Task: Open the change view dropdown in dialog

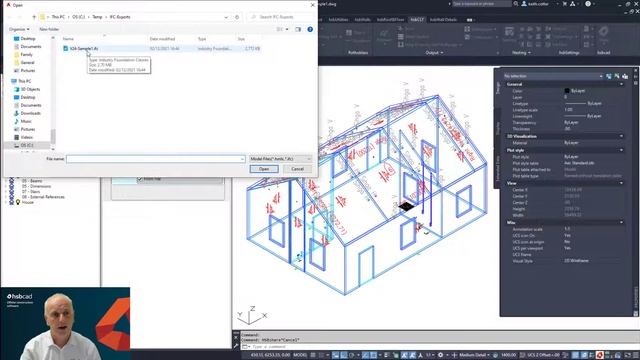Action: (287, 29)
